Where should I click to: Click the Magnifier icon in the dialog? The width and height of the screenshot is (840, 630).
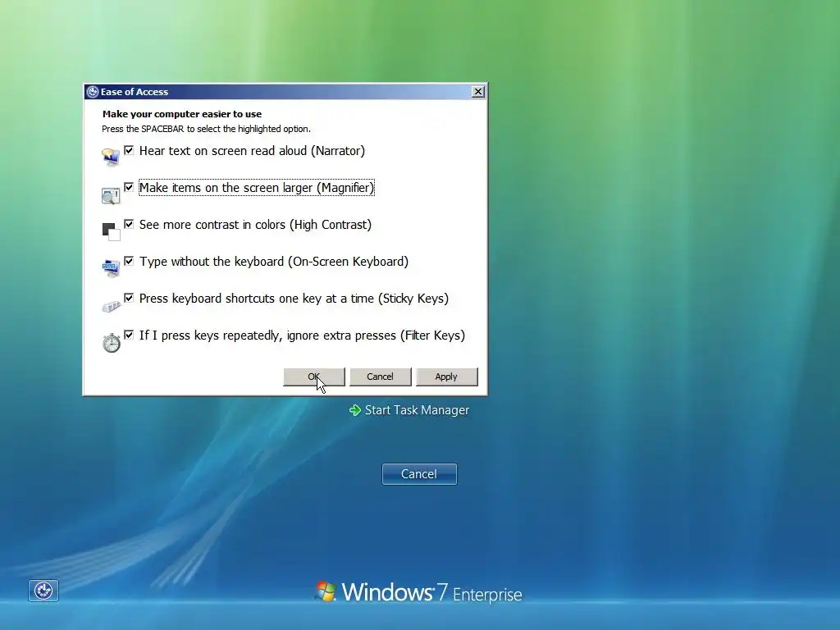tap(111, 195)
